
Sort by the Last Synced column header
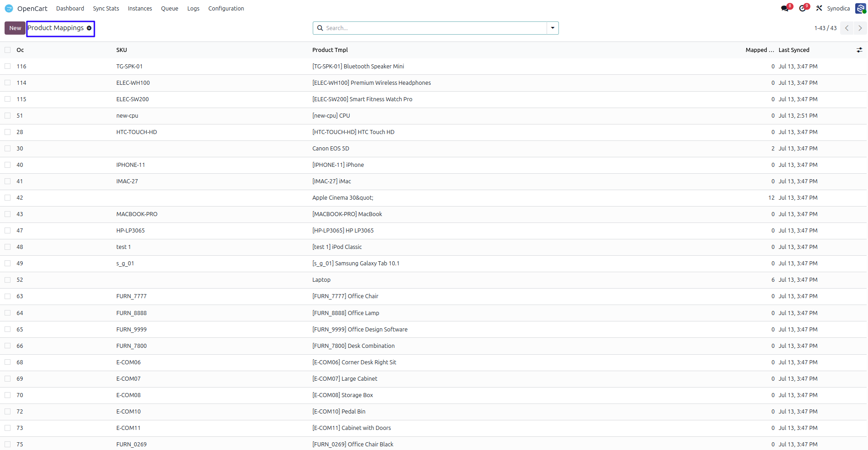(794, 50)
